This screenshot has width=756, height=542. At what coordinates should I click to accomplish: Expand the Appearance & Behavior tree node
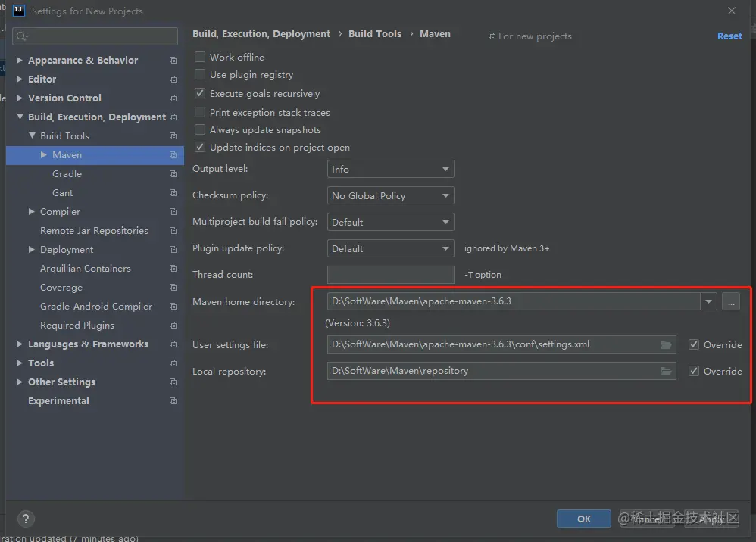click(x=19, y=61)
